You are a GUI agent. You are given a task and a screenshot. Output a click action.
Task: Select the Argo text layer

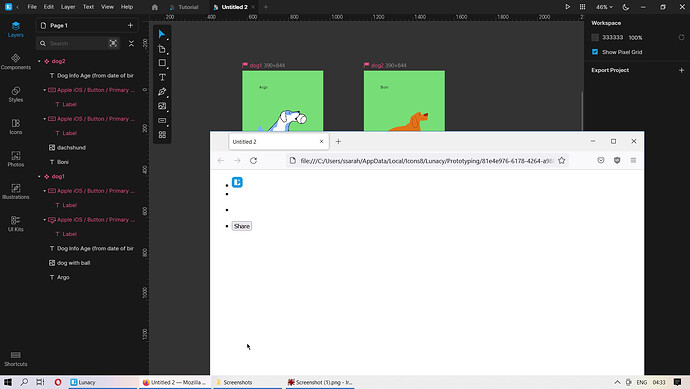(63, 278)
